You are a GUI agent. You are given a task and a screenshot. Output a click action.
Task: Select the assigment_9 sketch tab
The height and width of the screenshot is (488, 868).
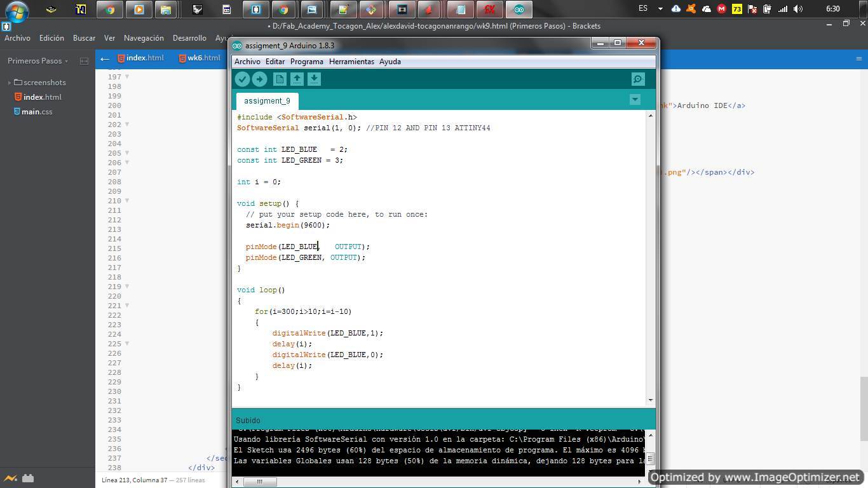[x=267, y=101]
